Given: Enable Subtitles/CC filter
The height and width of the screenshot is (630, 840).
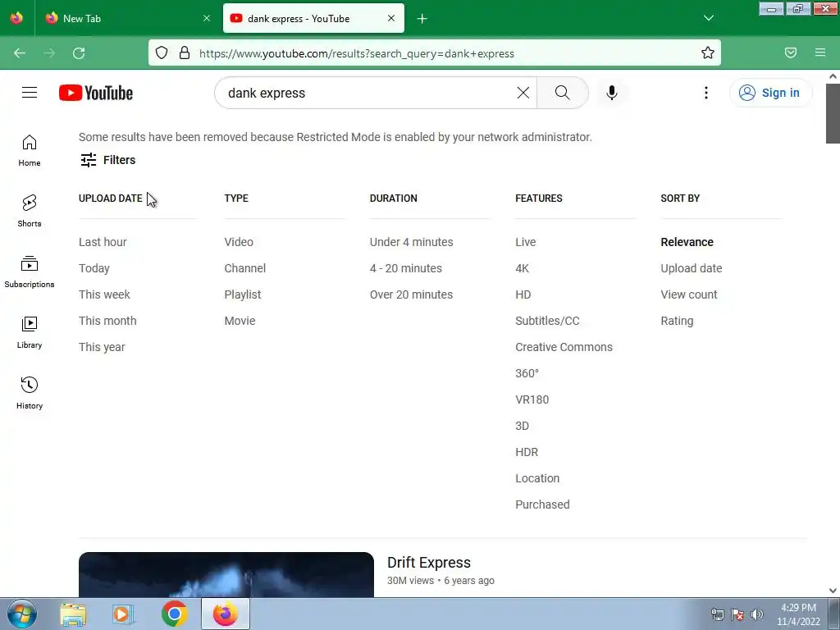Looking at the screenshot, I should tap(547, 321).
